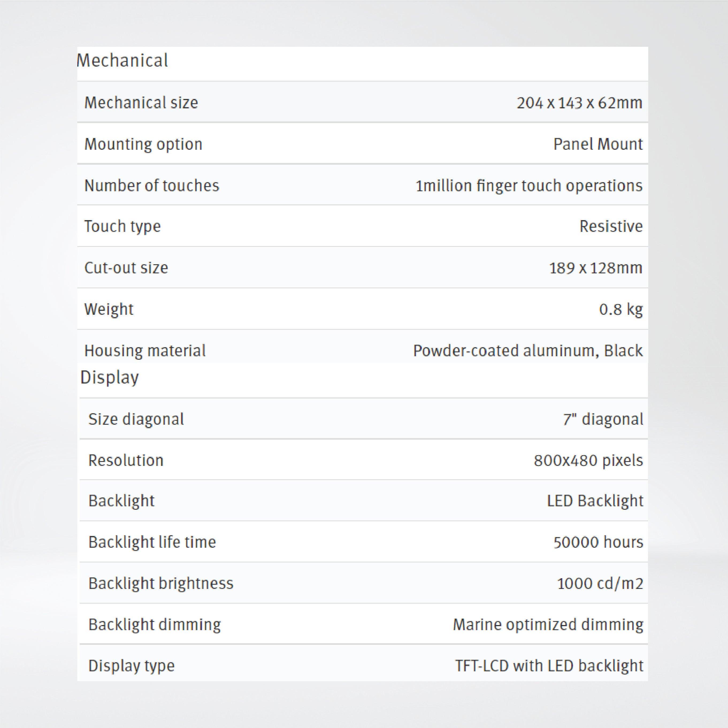Screen dimensions: 728x728
Task: Click the Resistive value
Action: [611, 226]
